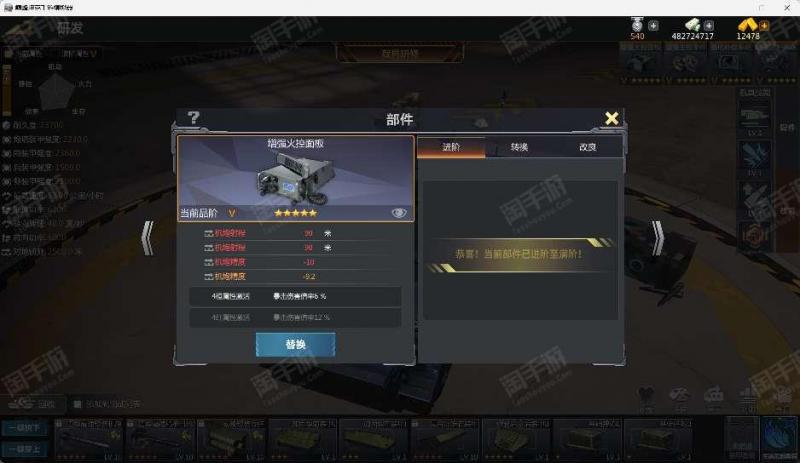Add medals with plus beside 540

pos(653,25)
